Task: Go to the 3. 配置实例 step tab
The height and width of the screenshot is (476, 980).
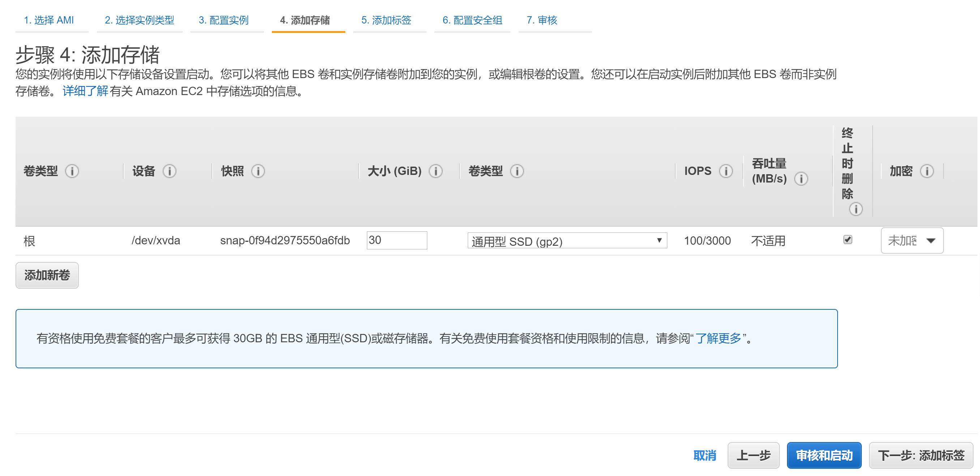Action: coord(223,20)
